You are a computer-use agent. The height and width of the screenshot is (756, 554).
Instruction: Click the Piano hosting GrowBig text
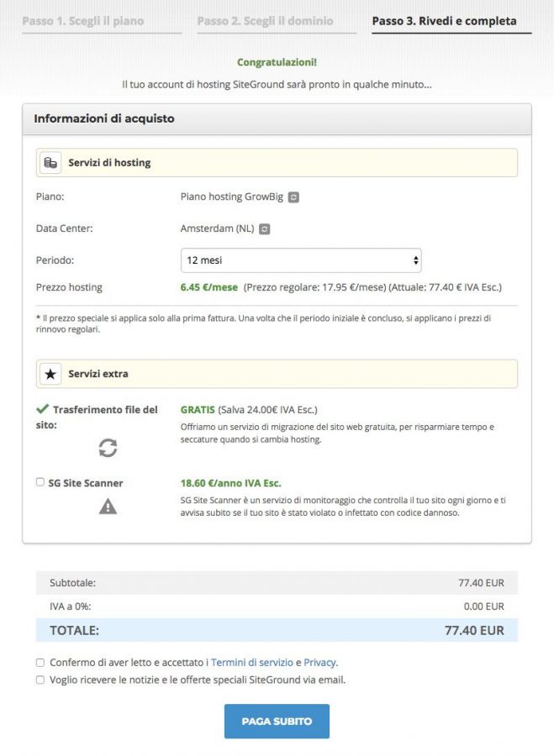point(232,197)
